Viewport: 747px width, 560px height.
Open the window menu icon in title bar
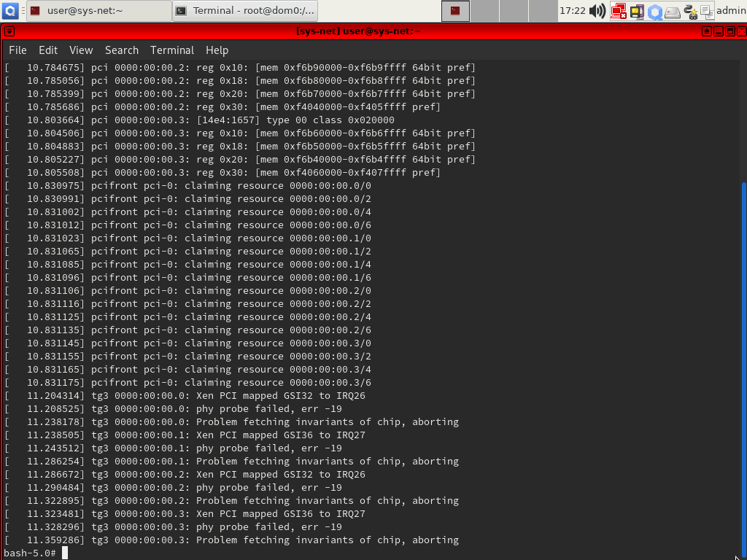[9, 31]
